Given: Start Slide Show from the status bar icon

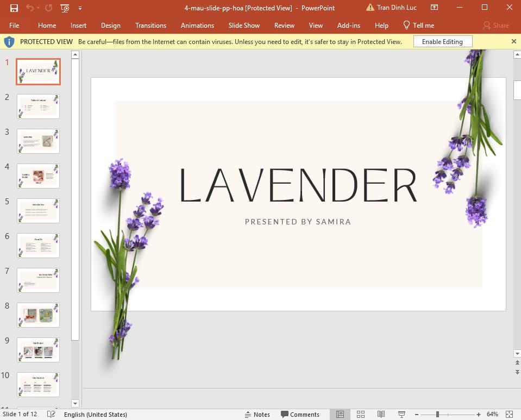Looking at the screenshot, I should [401, 414].
